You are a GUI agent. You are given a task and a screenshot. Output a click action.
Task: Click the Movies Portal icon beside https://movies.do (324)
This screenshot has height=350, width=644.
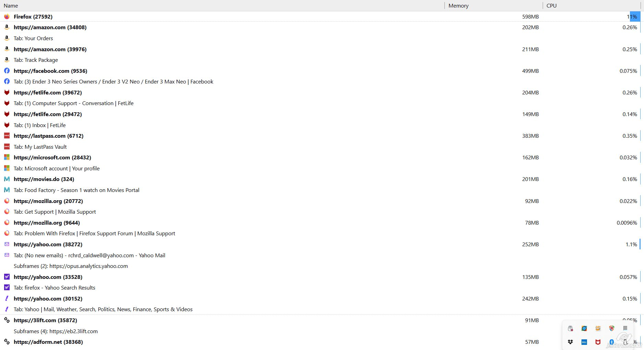tap(7, 179)
